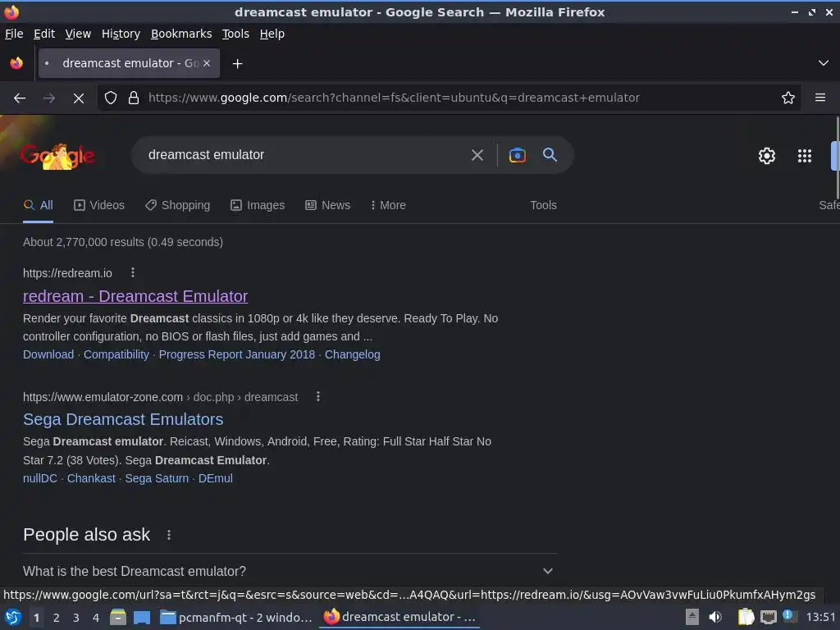The height and width of the screenshot is (630, 840).
Task: Open the Tools menu in menu bar
Action: coord(235,34)
